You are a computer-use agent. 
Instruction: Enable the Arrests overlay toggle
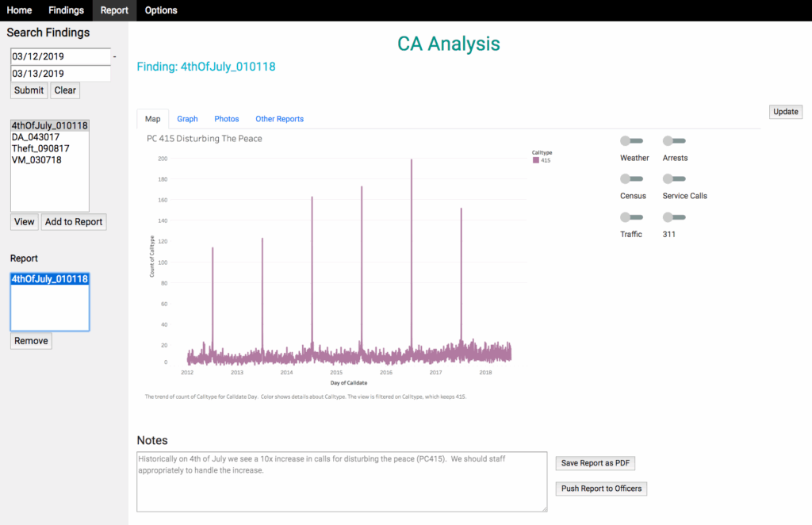[673, 141]
